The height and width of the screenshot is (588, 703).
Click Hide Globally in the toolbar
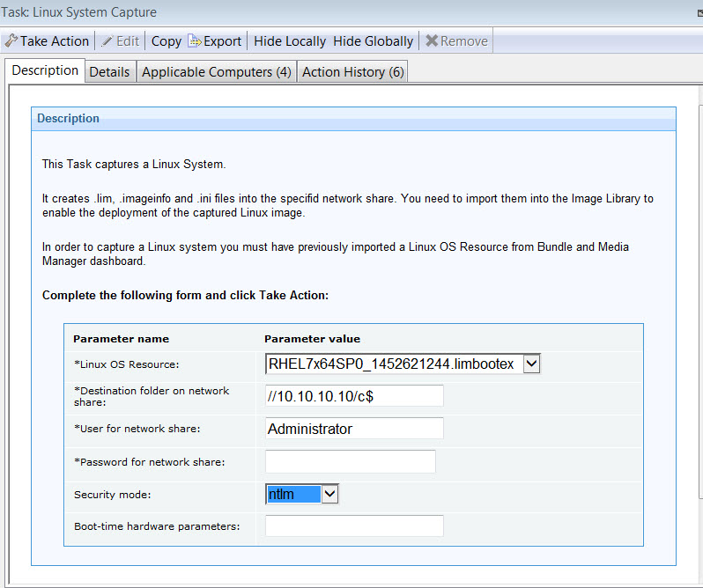pyautogui.click(x=373, y=41)
